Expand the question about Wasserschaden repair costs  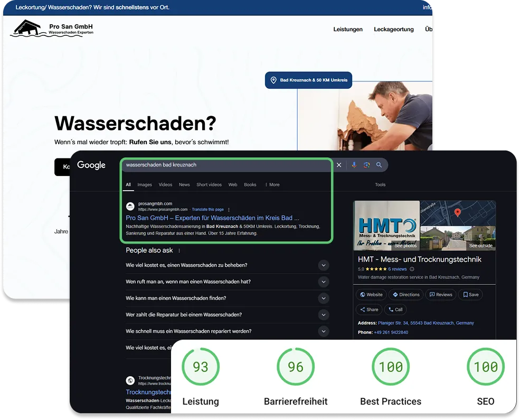click(x=324, y=265)
